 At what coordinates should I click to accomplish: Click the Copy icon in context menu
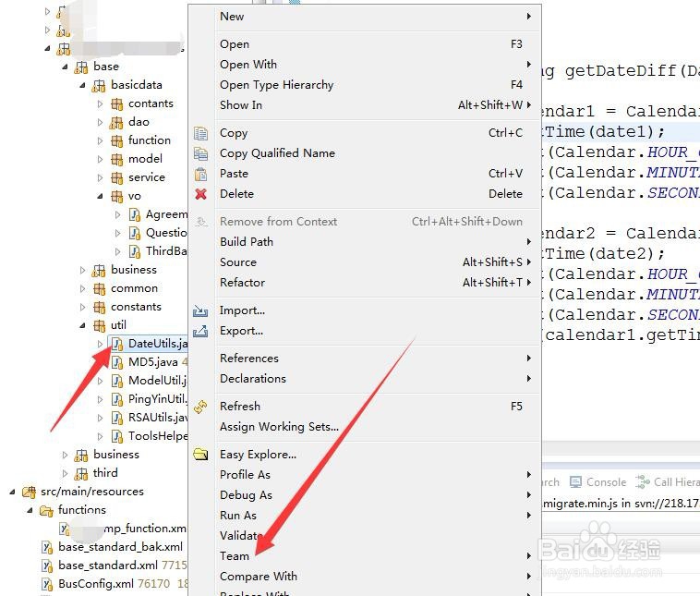pyautogui.click(x=200, y=133)
